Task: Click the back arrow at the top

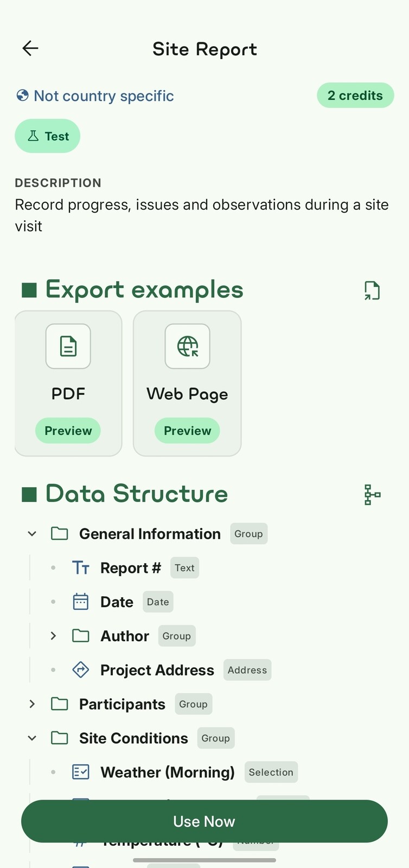Action: pos(30,48)
